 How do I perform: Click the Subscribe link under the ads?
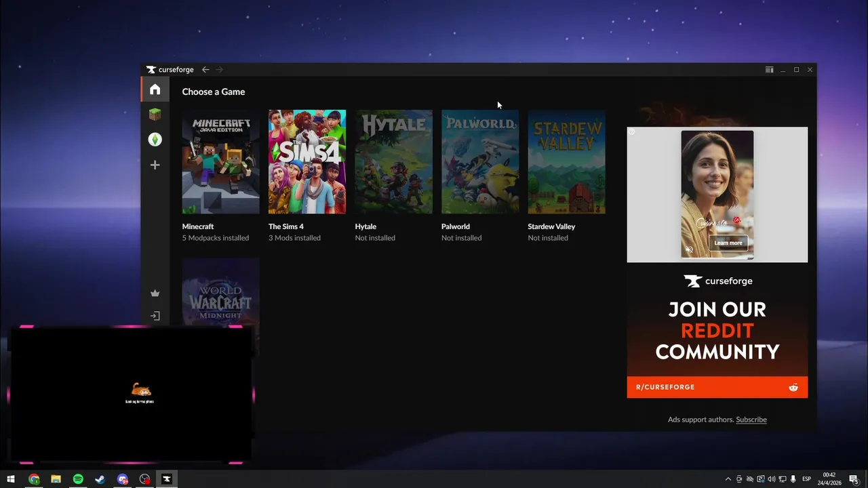click(x=751, y=420)
